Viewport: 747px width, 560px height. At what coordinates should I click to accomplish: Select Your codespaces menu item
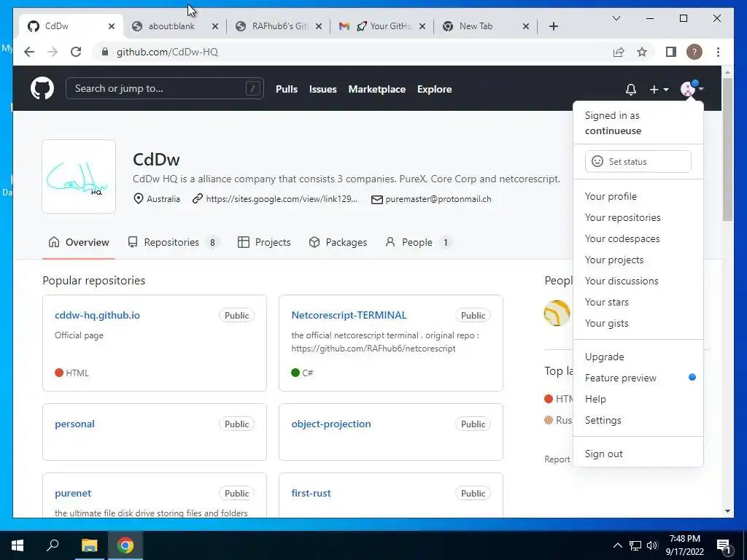point(638,238)
